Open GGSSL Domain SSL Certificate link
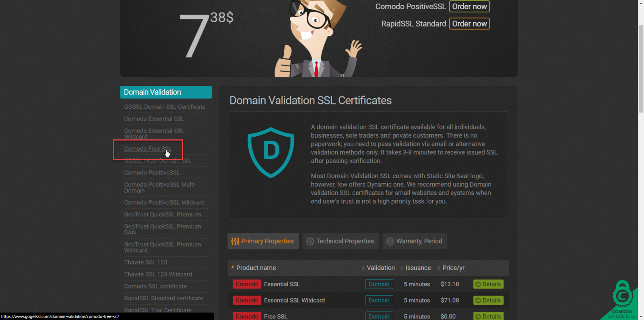The image size is (644, 320). (x=165, y=107)
